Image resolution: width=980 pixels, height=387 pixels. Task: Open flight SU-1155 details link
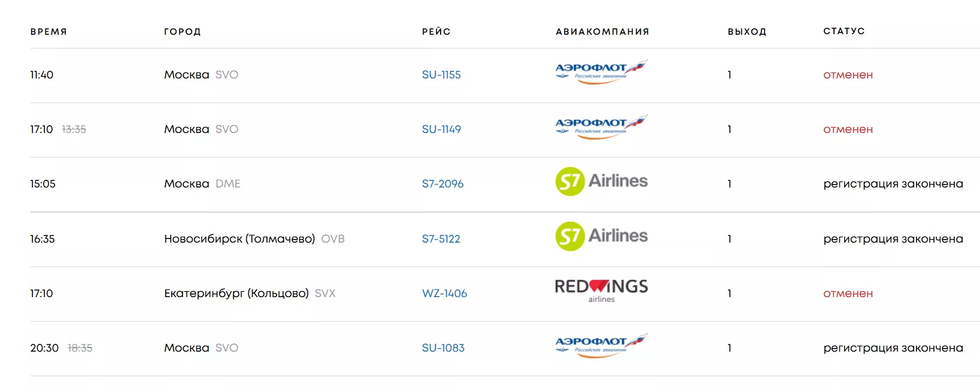click(441, 75)
